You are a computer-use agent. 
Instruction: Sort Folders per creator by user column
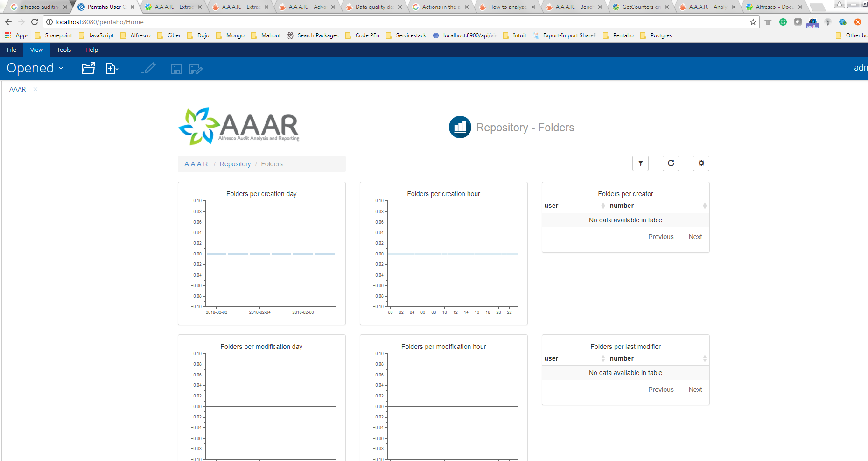click(574, 206)
